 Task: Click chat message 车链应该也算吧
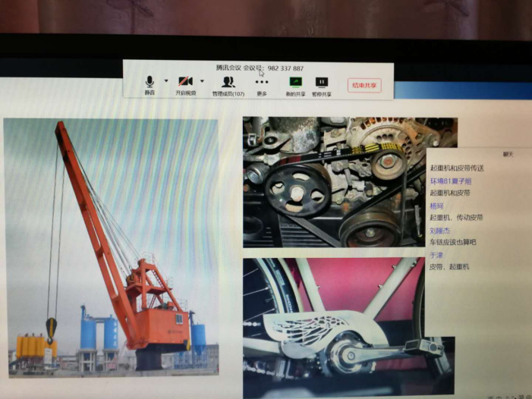pos(453,242)
